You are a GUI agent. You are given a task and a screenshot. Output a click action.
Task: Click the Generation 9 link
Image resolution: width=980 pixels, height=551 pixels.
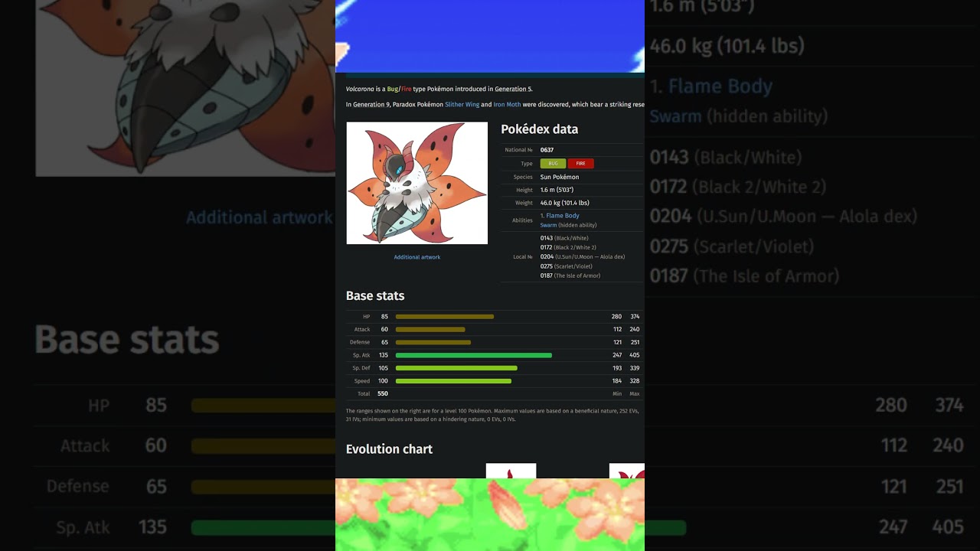tap(371, 105)
